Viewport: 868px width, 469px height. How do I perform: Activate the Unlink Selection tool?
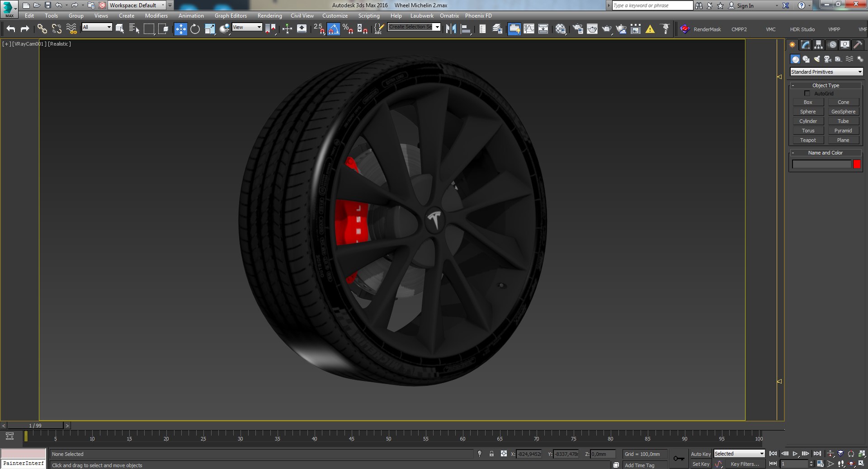tap(57, 29)
